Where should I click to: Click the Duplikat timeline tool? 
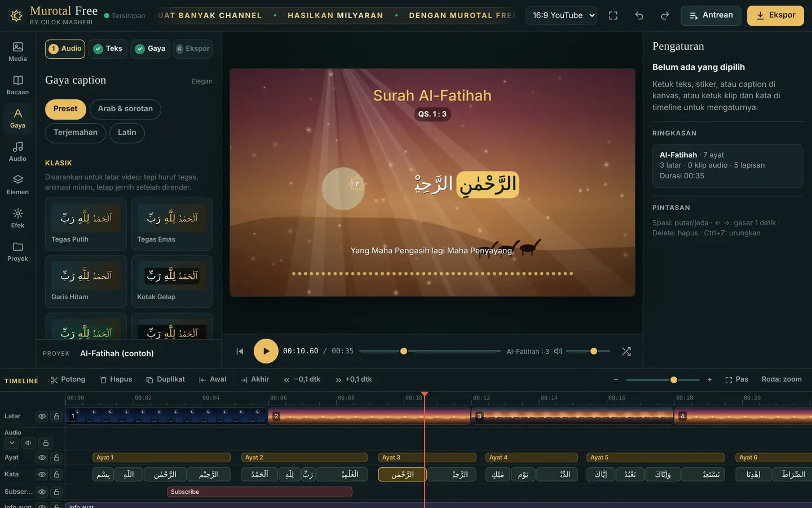(x=165, y=379)
